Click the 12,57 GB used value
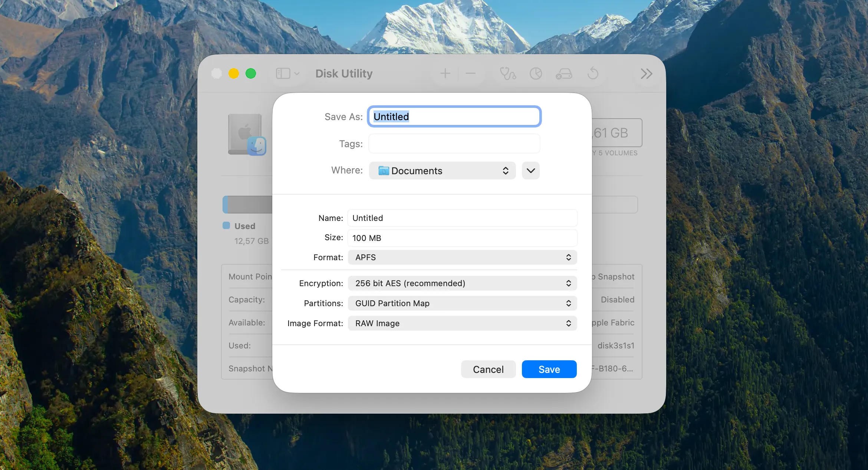Image resolution: width=868 pixels, height=470 pixels. 251,241
